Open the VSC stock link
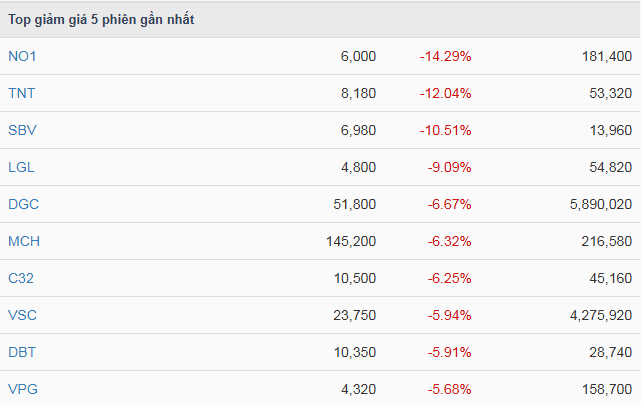The image size is (641, 405). pos(23,316)
